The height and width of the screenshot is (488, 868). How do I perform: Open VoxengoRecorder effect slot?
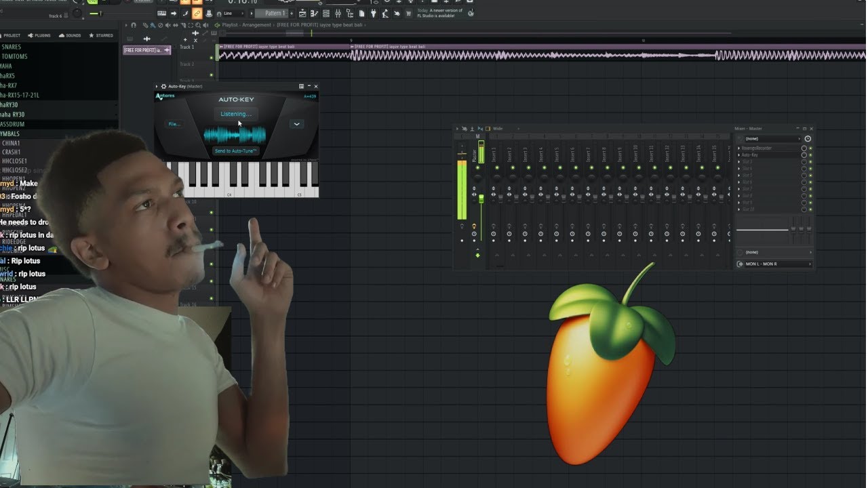click(768, 148)
